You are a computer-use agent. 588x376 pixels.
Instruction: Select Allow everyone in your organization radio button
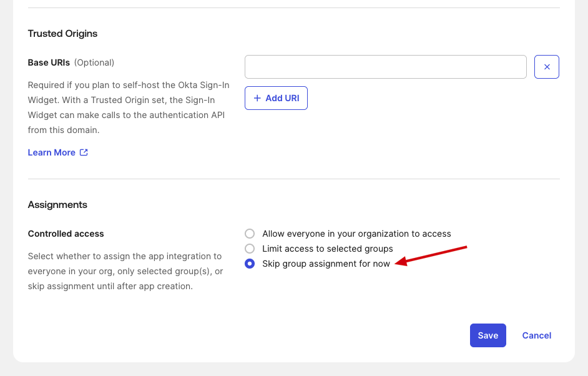[x=250, y=234]
